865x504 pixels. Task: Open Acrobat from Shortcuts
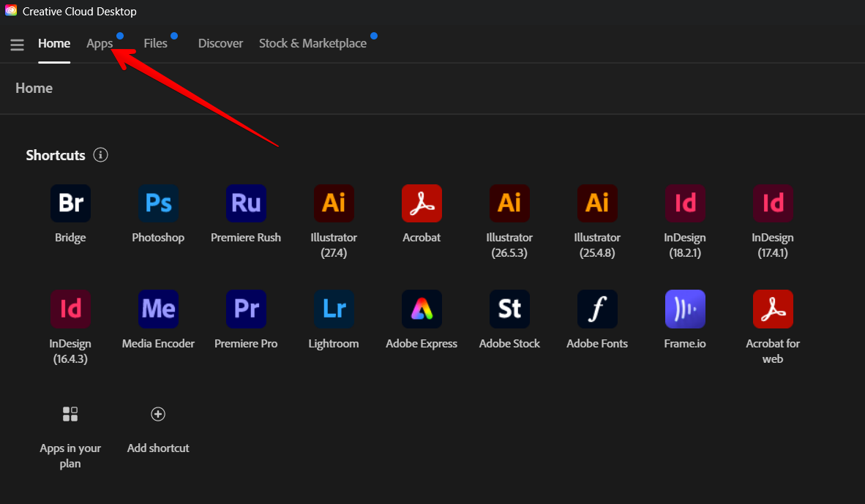point(422,203)
